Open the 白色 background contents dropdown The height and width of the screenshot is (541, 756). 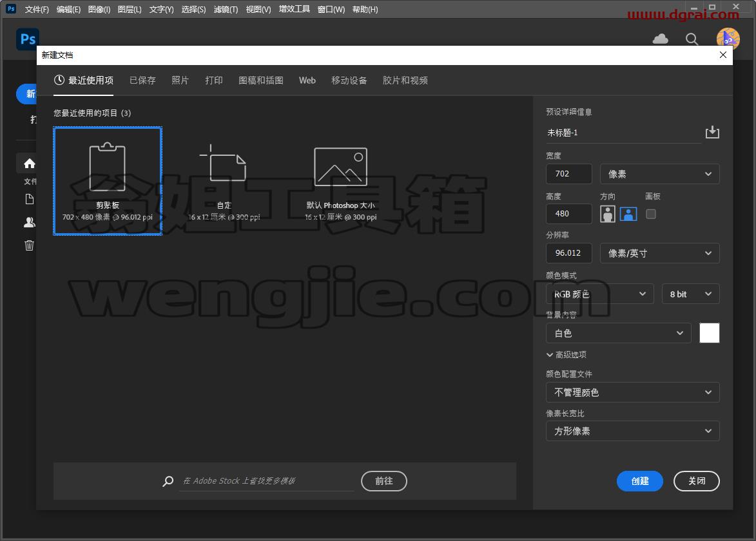tap(619, 333)
